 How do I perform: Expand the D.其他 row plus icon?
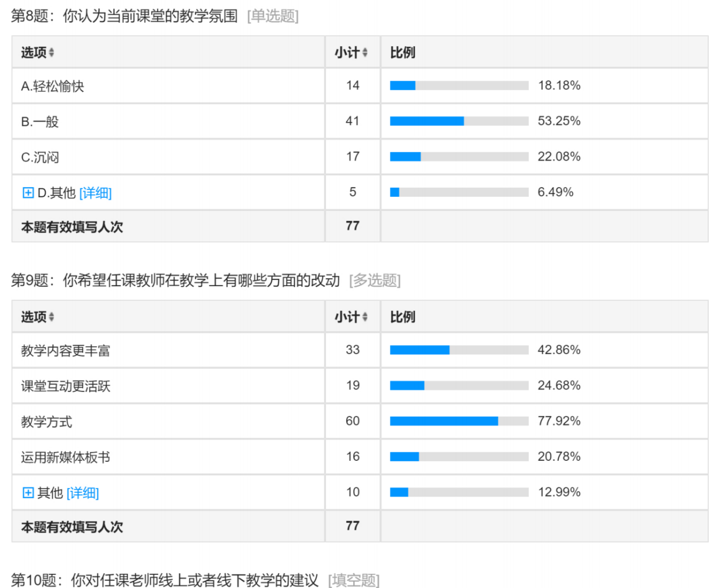[x=28, y=193]
